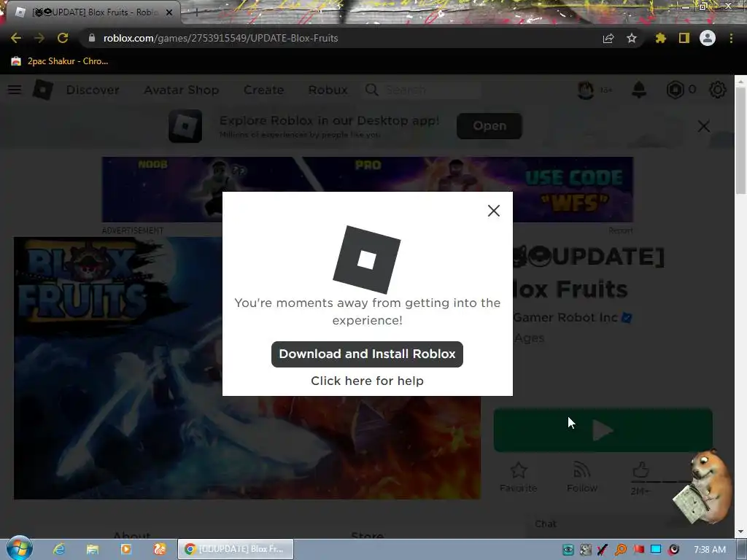Open the Windows Start button
747x560 pixels.
(20, 549)
